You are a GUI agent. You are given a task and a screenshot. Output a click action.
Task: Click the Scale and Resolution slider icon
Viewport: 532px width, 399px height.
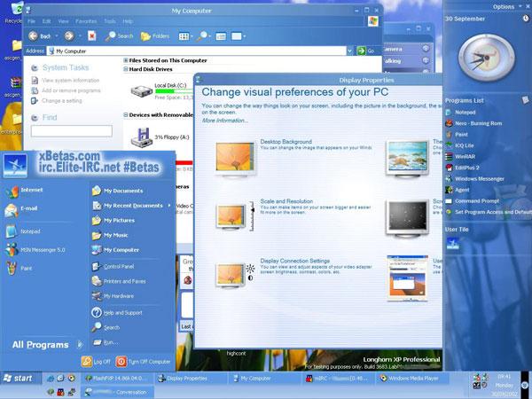coord(252,216)
